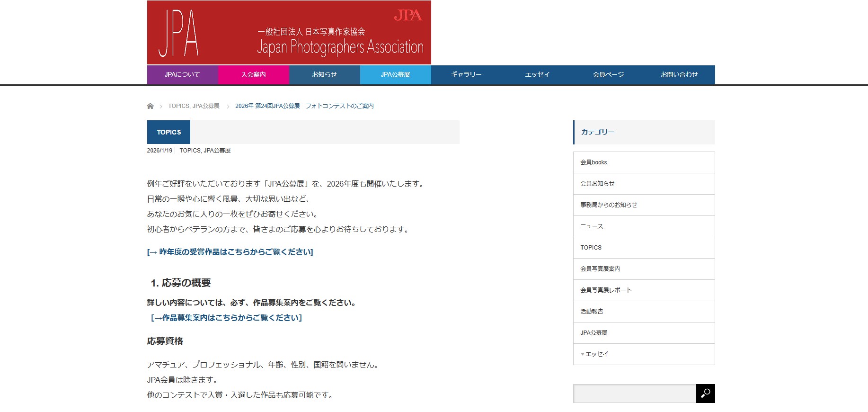
Task: Click the home icon in breadcrumb
Action: tap(150, 106)
